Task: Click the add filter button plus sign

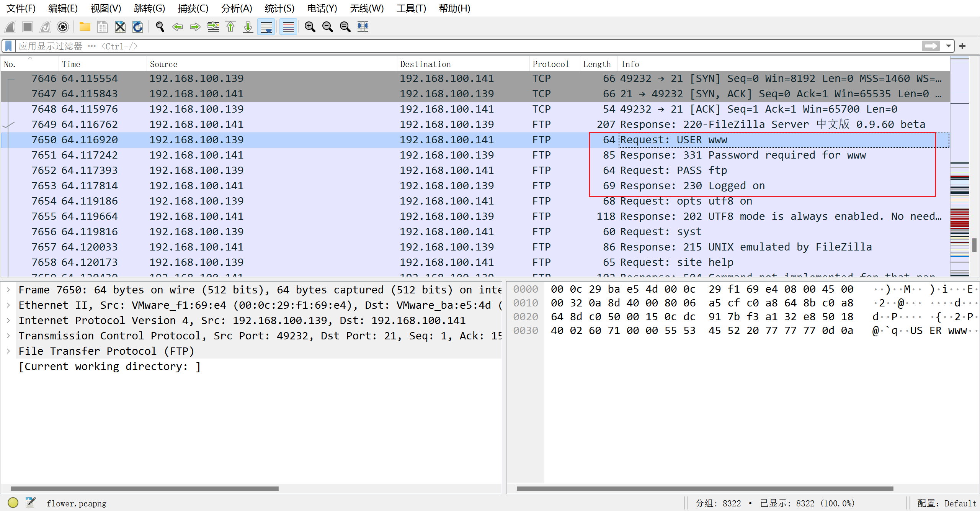Action: point(963,46)
